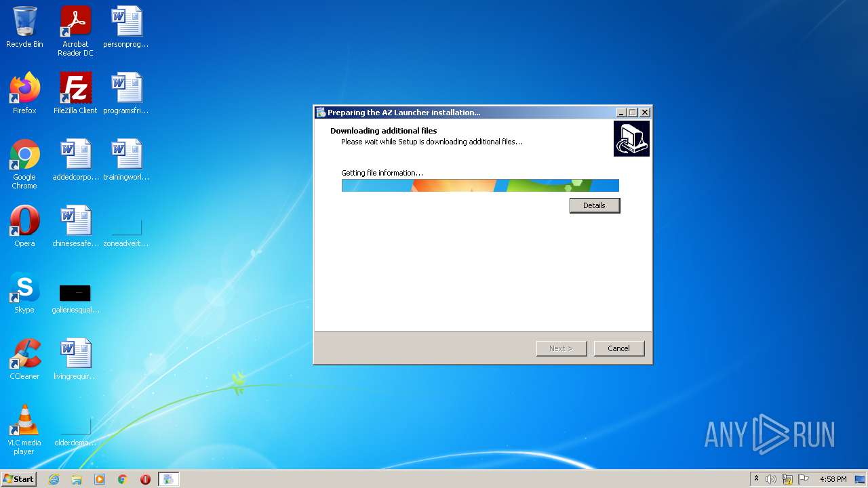Image resolution: width=868 pixels, height=488 pixels.
Task: Click the installer title bar icon
Action: 321,113
